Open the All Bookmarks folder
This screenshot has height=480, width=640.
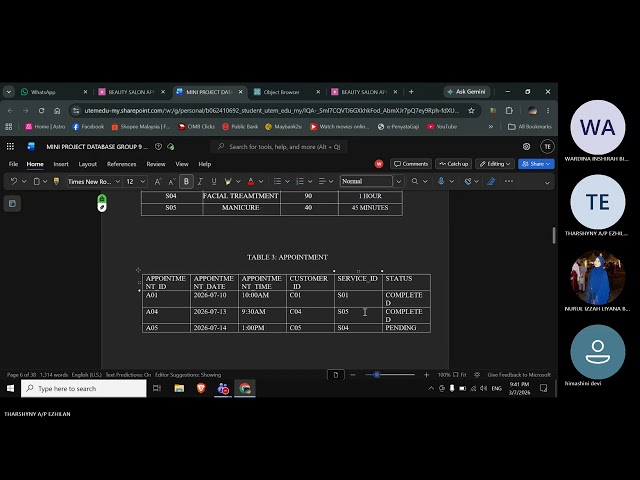[530, 127]
